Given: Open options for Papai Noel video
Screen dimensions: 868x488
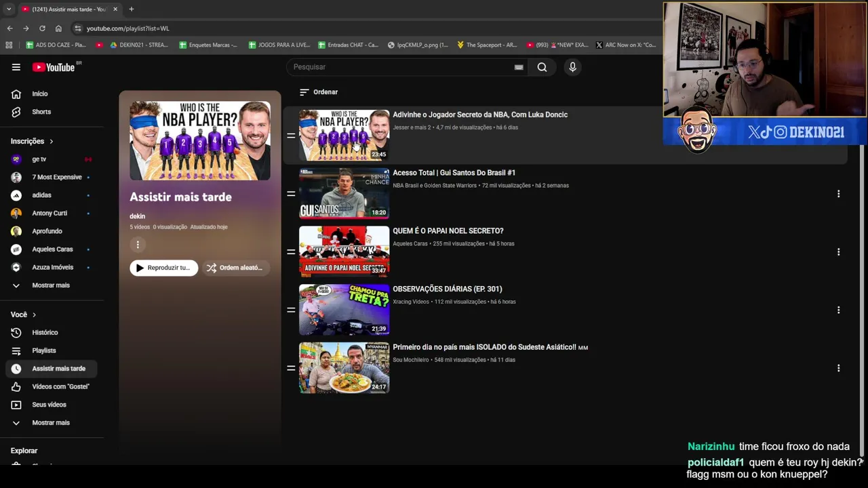Looking at the screenshot, I should (x=838, y=252).
